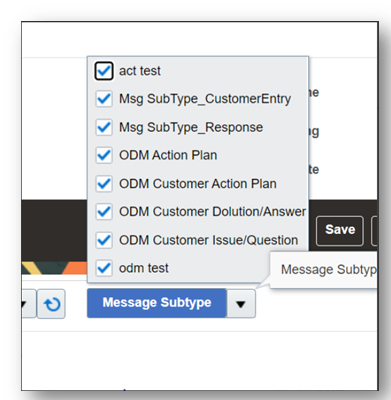Image resolution: width=391 pixels, height=400 pixels.
Task: Select the ODM Action Plan label
Action: point(168,155)
